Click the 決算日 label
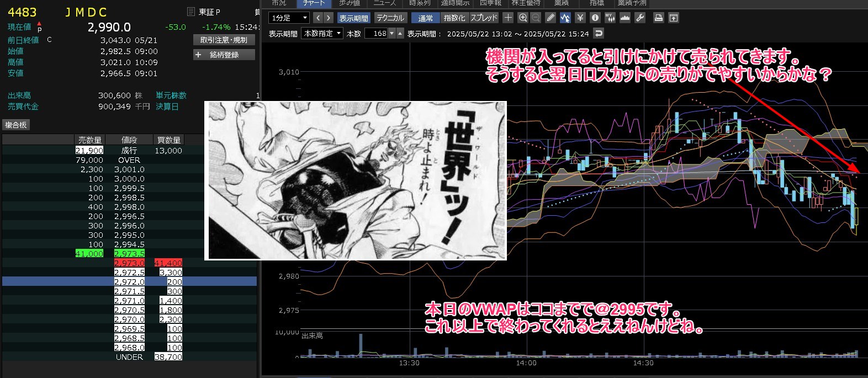The image size is (868, 378). [167, 107]
